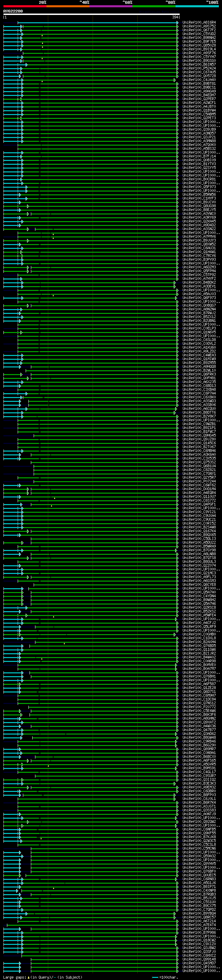Click hit label UniRef100_Q3SFJ0
Screen dimensions: 222x980
199,951
